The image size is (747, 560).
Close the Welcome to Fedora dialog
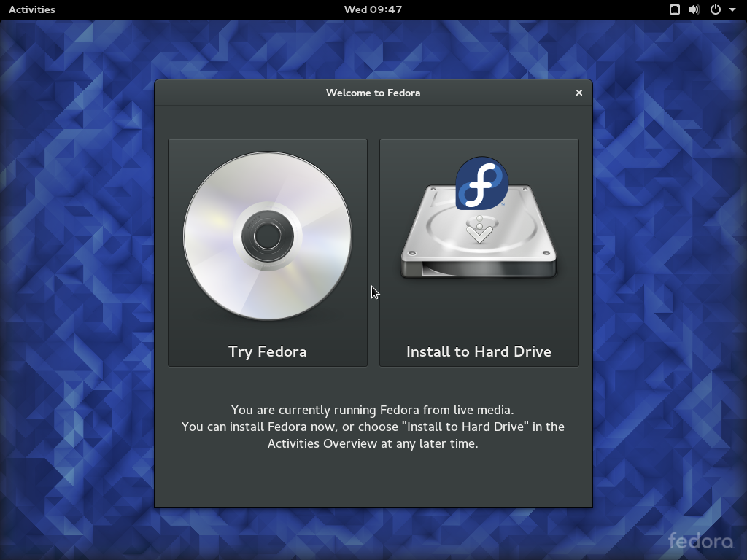(x=579, y=93)
